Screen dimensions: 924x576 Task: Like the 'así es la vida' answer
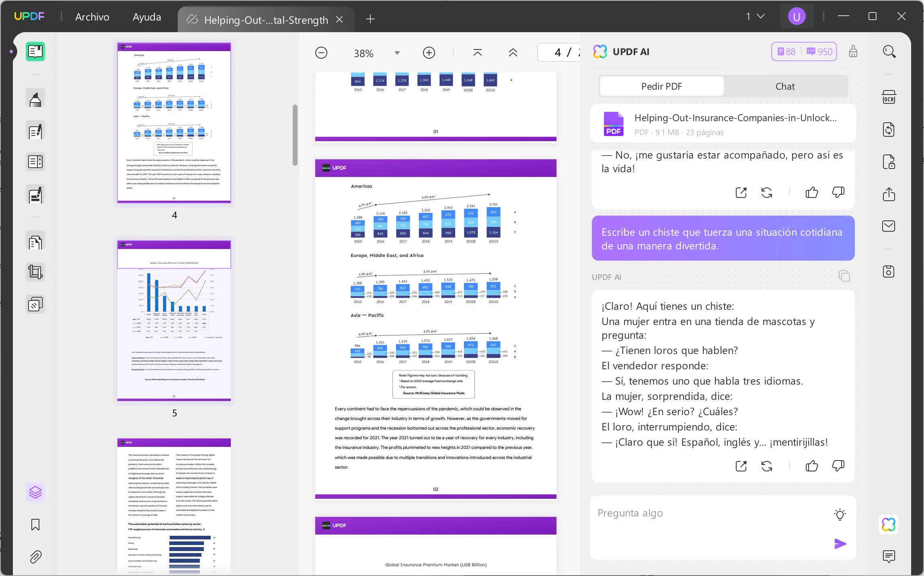click(812, 193)
